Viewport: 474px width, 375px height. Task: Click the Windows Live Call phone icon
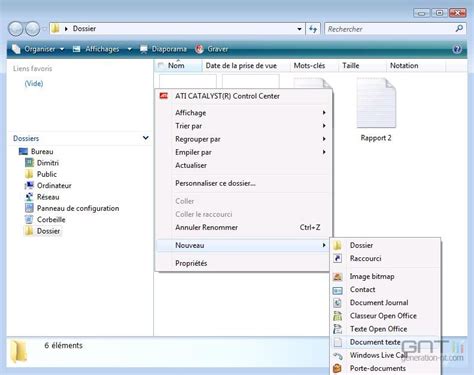click(337, 355)
